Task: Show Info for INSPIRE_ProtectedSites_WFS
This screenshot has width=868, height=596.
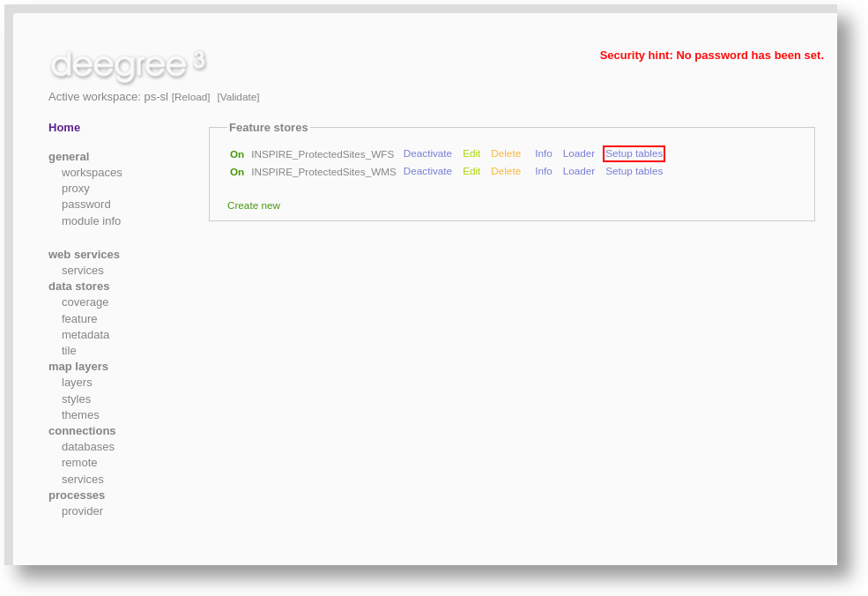Action: pyautogui.click(x=543, y=153)
